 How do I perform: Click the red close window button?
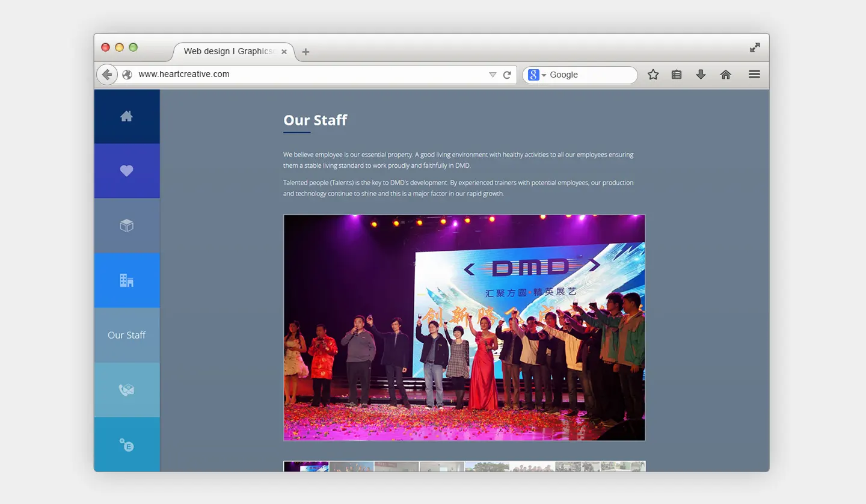(105, 48)
